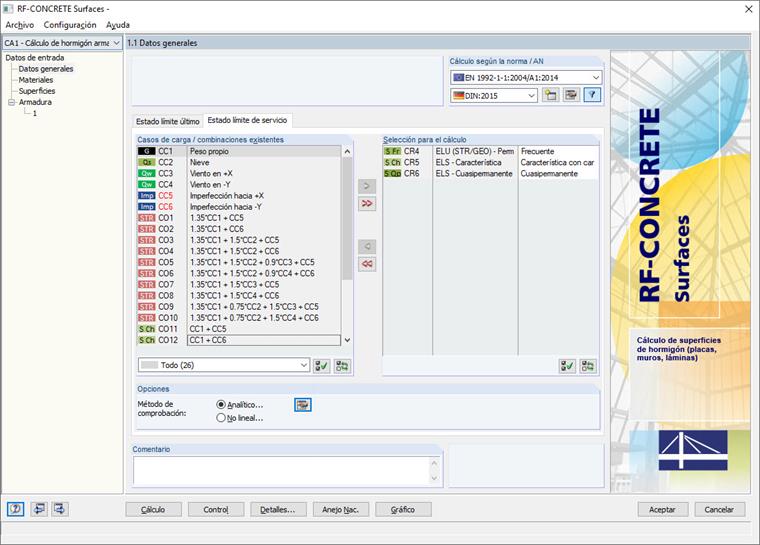Click the Dlubal bridge logo
Screen dimensions: 760x545
click(693, 450)
